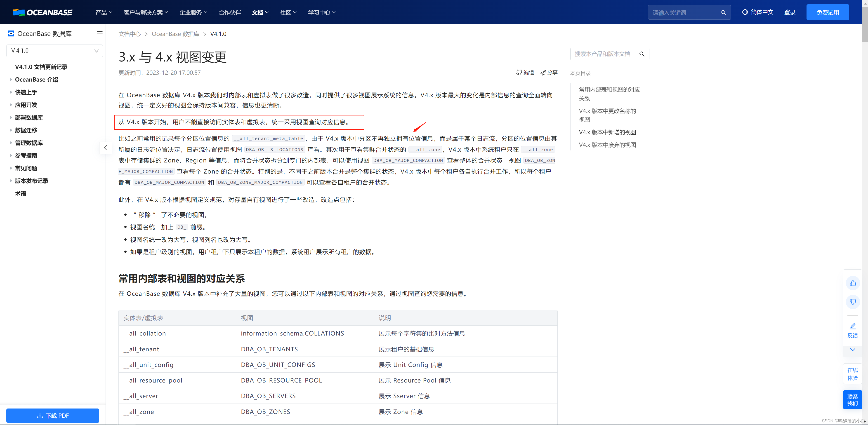Click the globe language icon
This screenshot has height=425, width=868.
(745, 12)
